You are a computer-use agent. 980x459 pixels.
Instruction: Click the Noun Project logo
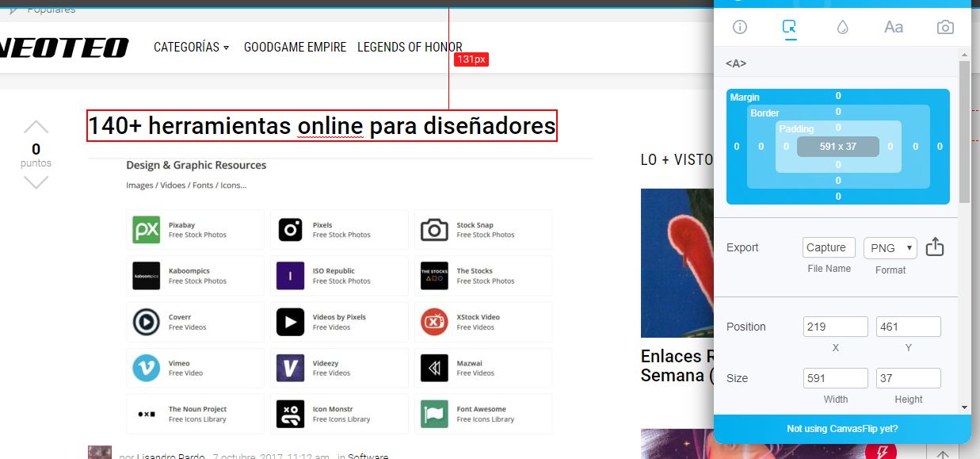146,414
